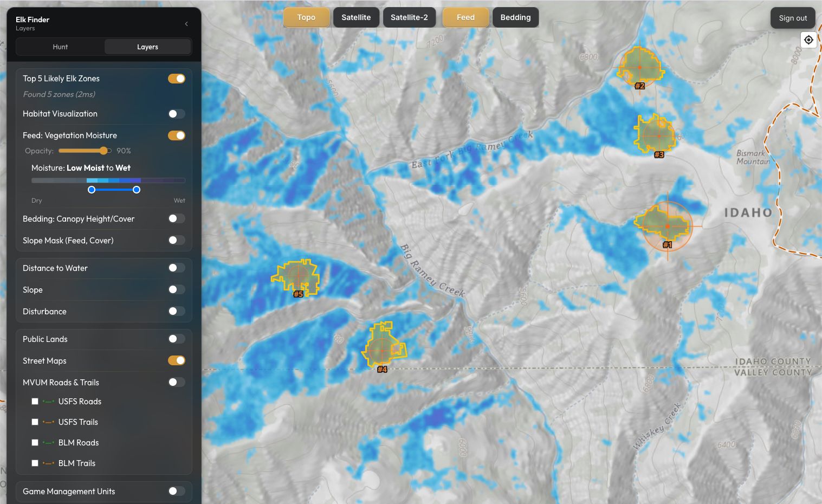Turn on Game Management Units layer
The height and width of the screenshot is (504, 822).
point(177,491)
